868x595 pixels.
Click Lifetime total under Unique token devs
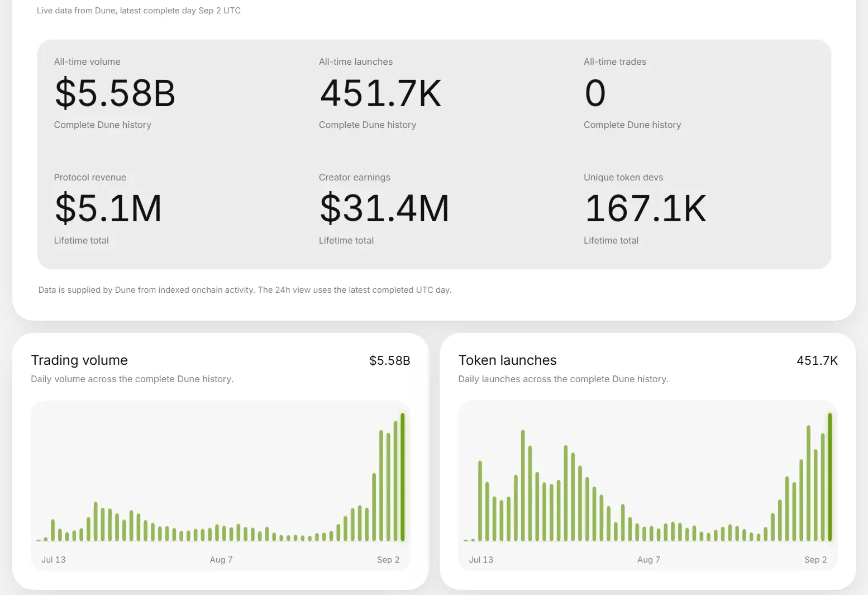point(611,241)
